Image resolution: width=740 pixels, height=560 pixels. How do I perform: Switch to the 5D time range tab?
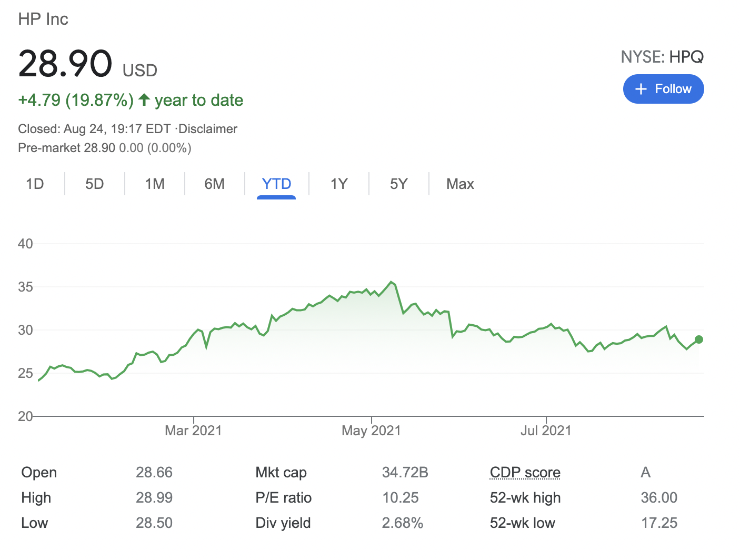pyautogui.click(x=95, y=184)
